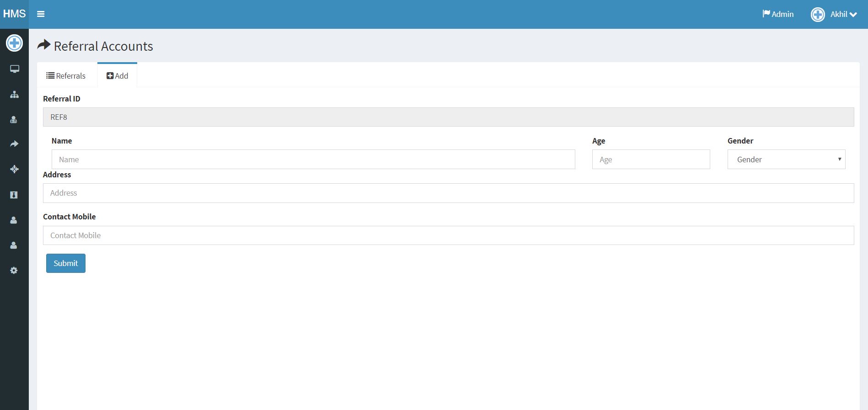868x410 pixels.
Task: Toggle the sidebar with the hamburger icon
Action: (x=41, y=14)
